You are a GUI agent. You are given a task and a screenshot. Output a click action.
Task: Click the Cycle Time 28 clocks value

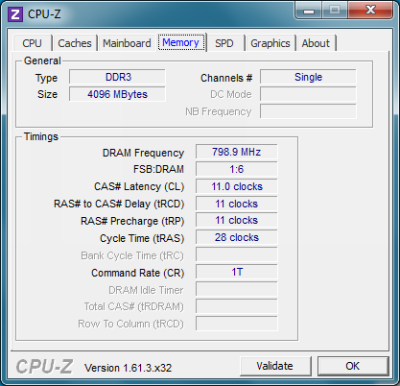coord(236,238)
